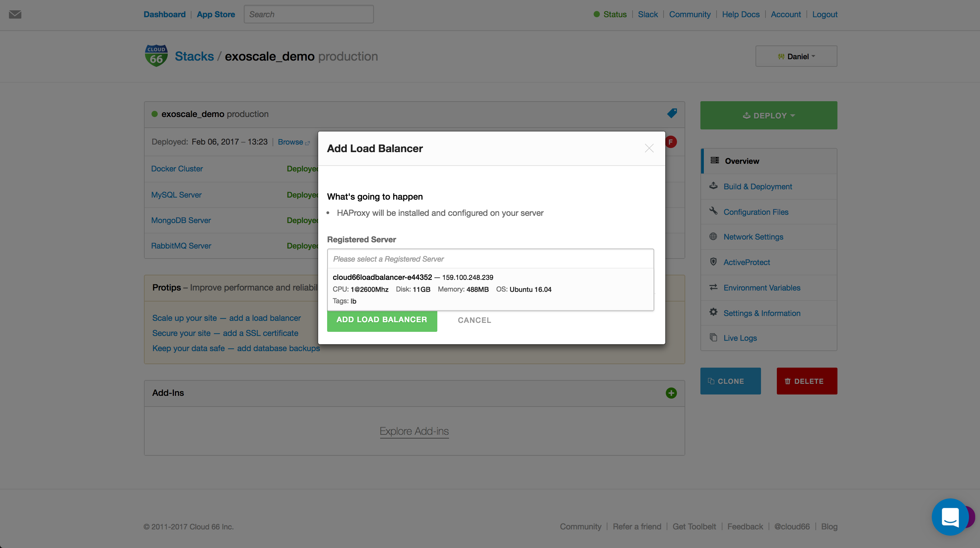Switch to the App Store section
Viewport: 980px width, 548px height.
tap(216, 14)
